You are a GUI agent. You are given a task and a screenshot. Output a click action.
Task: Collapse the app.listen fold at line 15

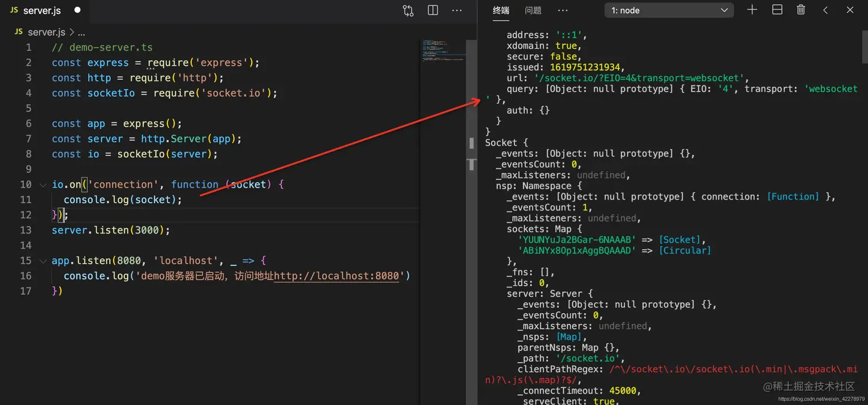click(42, 261)
